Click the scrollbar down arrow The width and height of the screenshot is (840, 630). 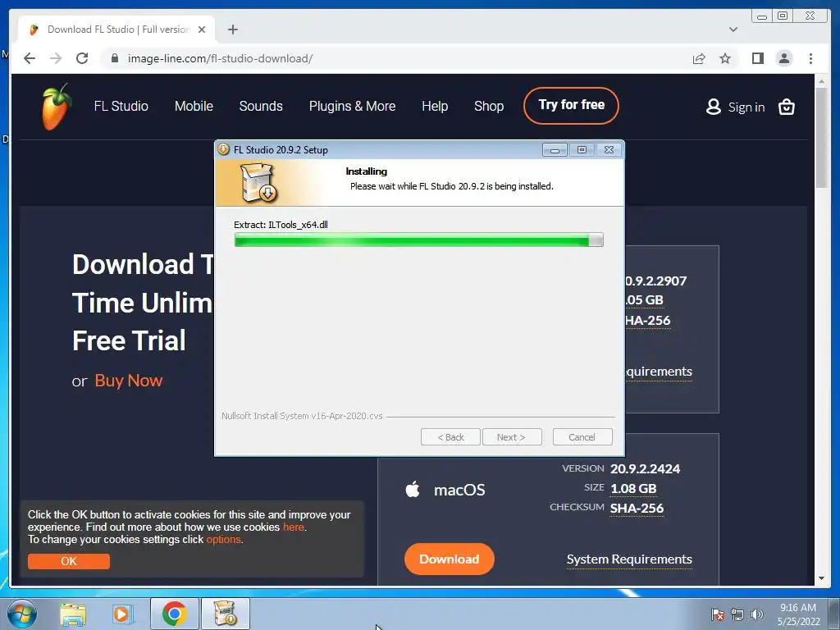point(821,578)
